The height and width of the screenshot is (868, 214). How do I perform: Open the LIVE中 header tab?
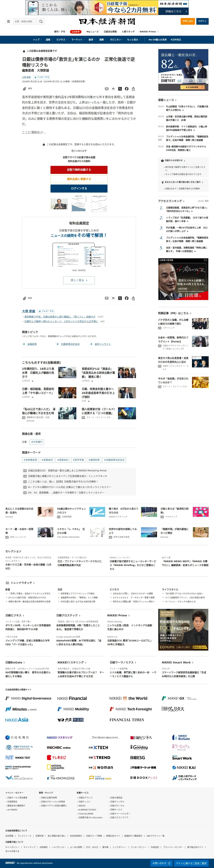click(x=76, y=32)
